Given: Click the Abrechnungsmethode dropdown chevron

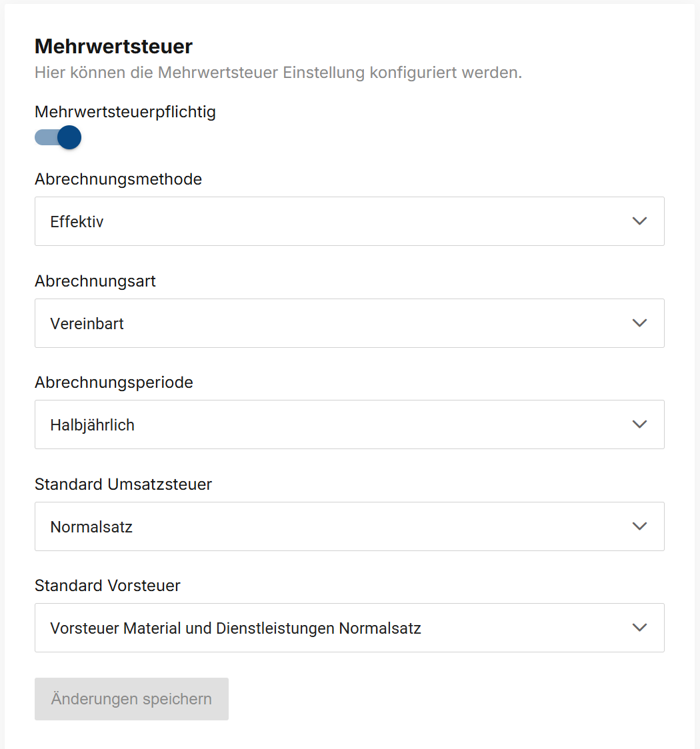Looking at the screenshot, I should [x=639, y=221].
